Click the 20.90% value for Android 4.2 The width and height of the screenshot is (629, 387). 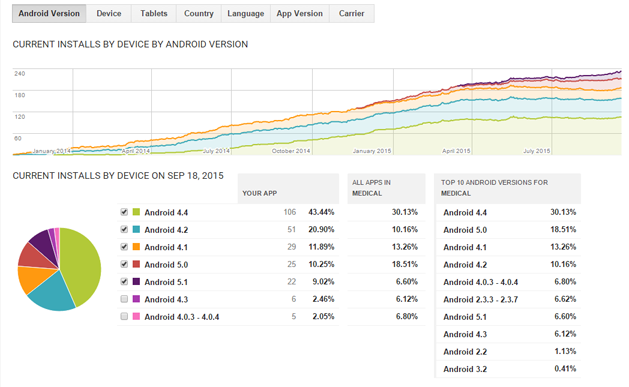tap(321, 229)
